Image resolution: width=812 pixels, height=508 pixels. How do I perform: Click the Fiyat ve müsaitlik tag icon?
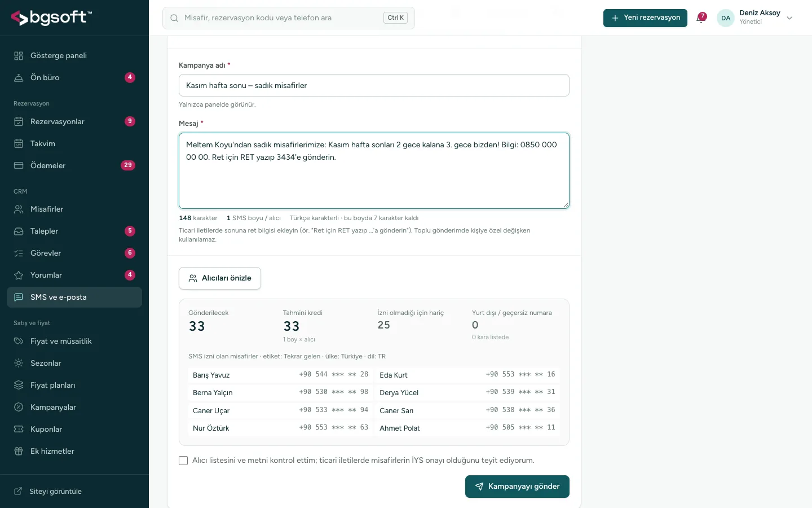[19, 341]
